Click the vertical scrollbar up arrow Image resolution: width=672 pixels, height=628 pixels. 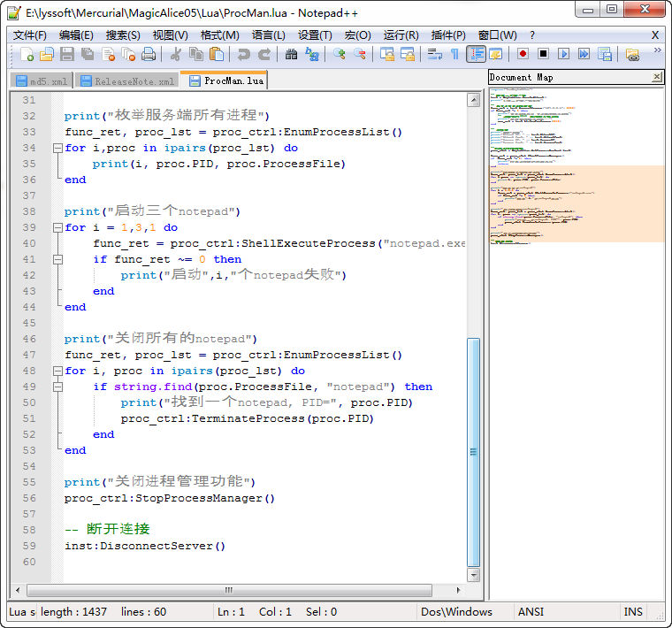(473, 100)
